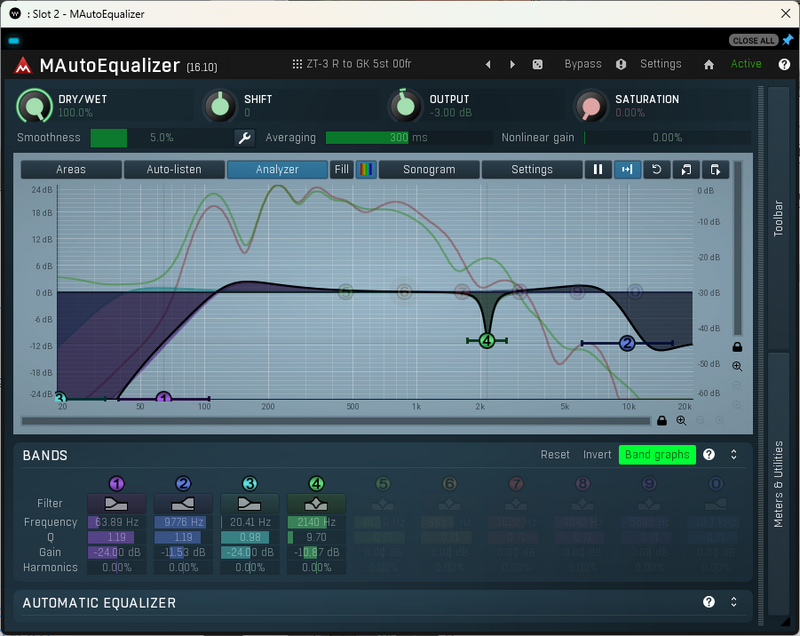800x636 pixels.
Task: Toggle the Band graphs button
Action: (657, 454)
